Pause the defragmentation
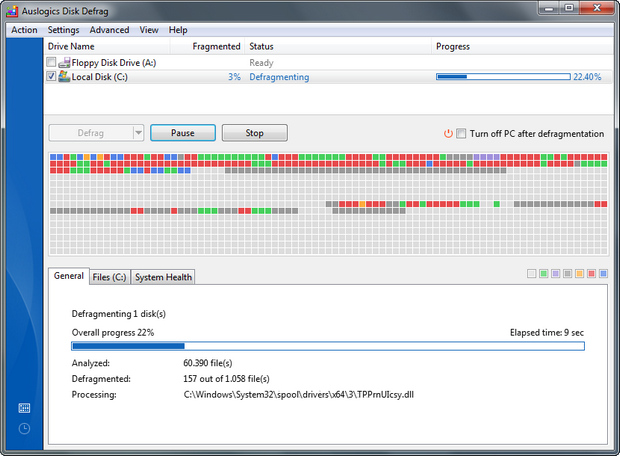This screenshot has height=456, width=620. [183, 133]
